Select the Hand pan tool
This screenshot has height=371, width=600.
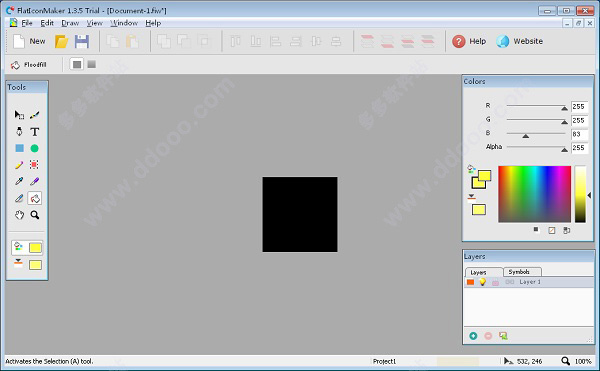(x=19, y=215)
